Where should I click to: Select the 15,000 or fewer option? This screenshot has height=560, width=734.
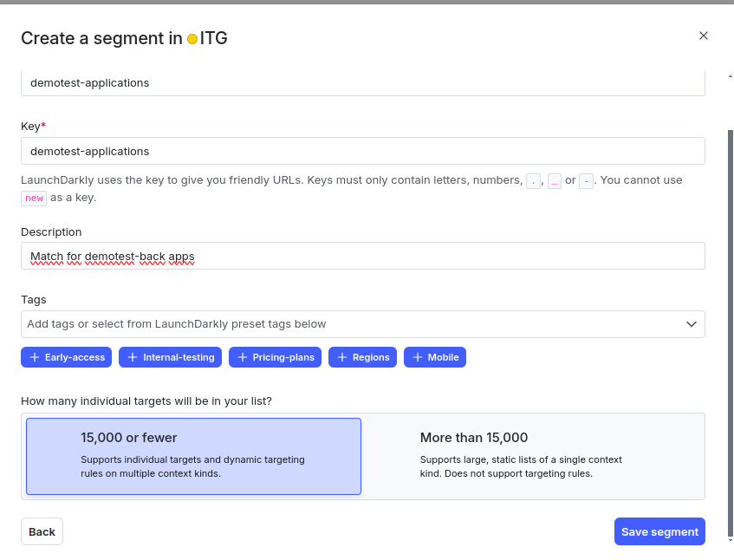194,456
